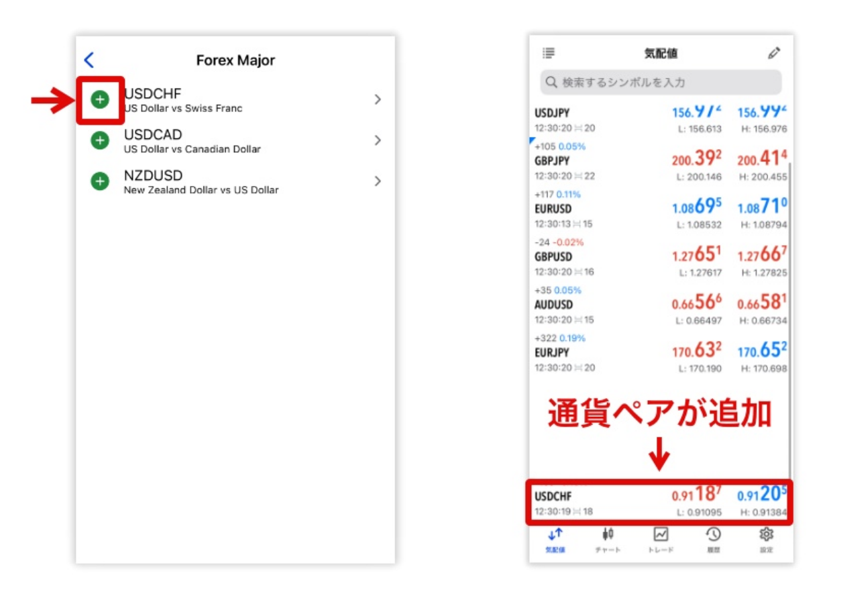Tap the symbol search input field
Screen dimensions: 868x596
(x=657, y=83)
